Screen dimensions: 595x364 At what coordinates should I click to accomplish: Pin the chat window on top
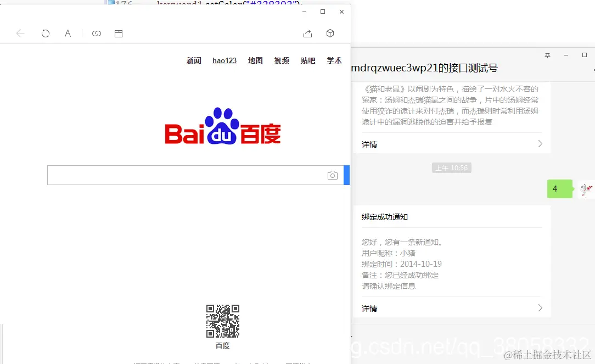click(547, 55)
